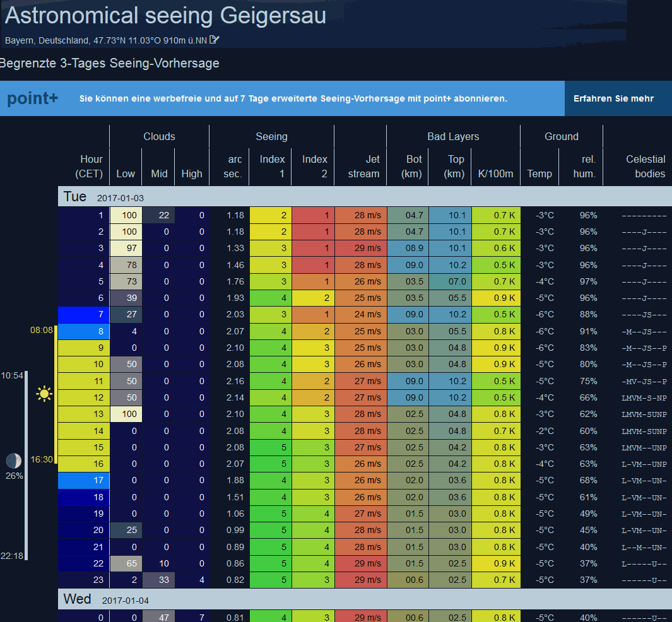This screenshot has height=622, width=672.
Task: Click the page title 'Astronomical seeing Geigersau'
Action: 165,16
